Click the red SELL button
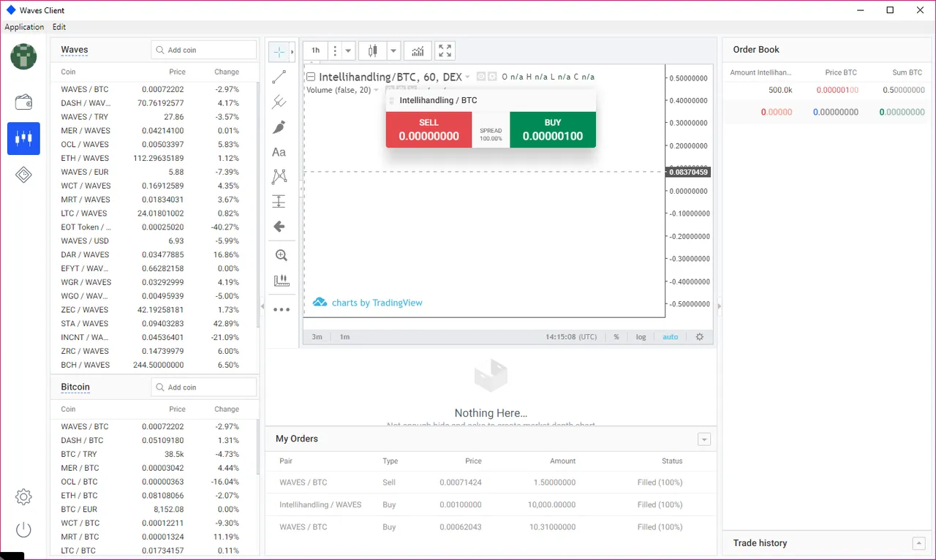 click(429, 129)
